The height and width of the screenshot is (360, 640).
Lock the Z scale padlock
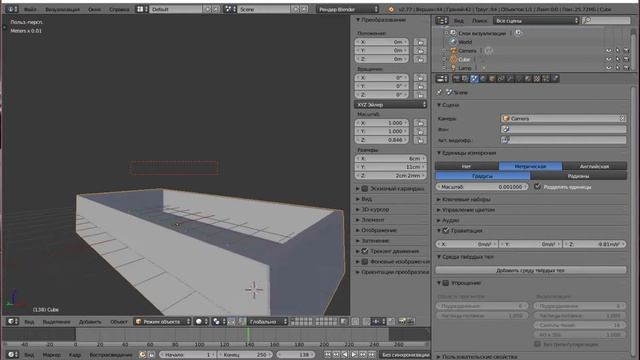[x=420, y=140]
